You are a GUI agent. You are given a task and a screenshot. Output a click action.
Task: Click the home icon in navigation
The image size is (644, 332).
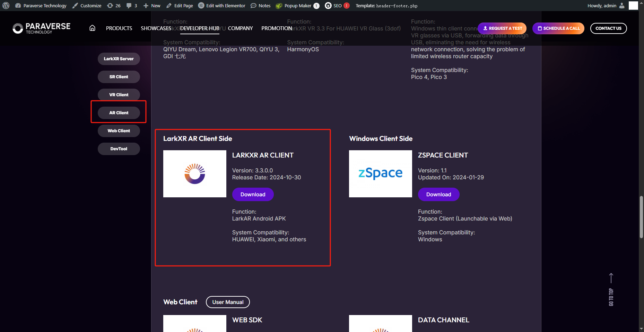[92, 28]
